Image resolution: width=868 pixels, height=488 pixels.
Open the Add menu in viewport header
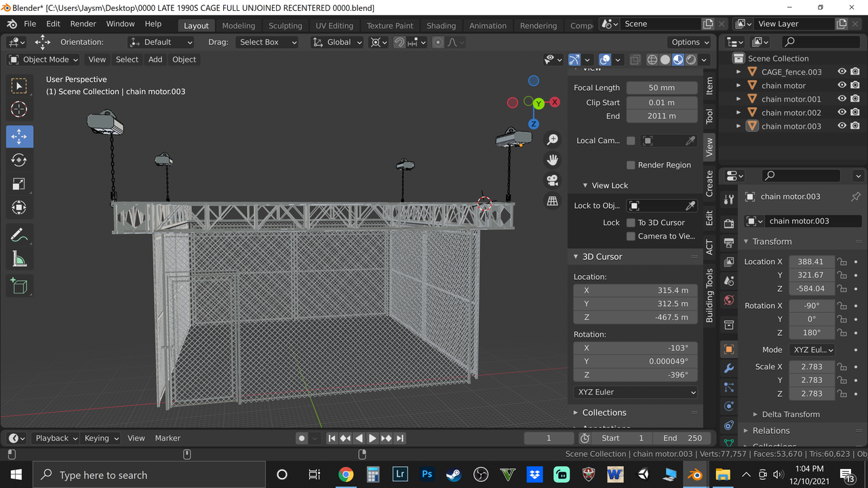(155, 60)
